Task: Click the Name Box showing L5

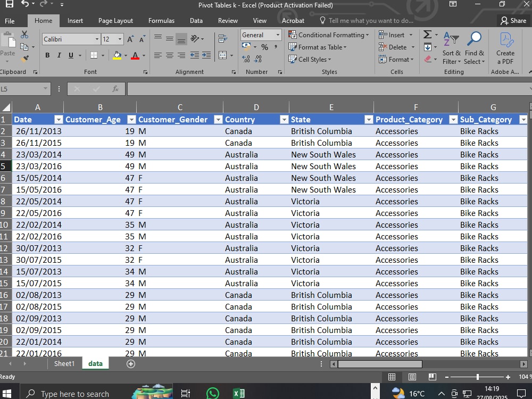Action: pyautogui.click(x=24, y=89)
